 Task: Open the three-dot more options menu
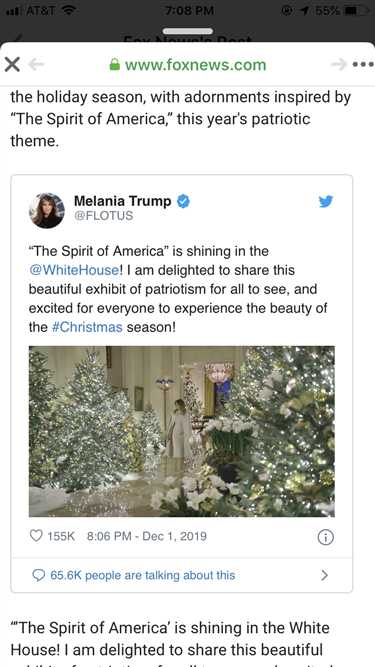363,65
